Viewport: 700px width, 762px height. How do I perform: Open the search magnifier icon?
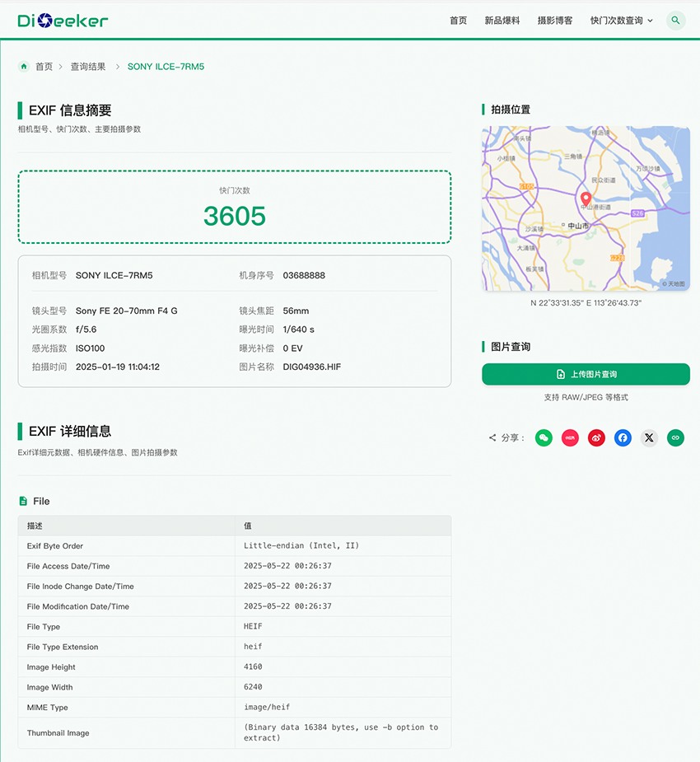675,21
